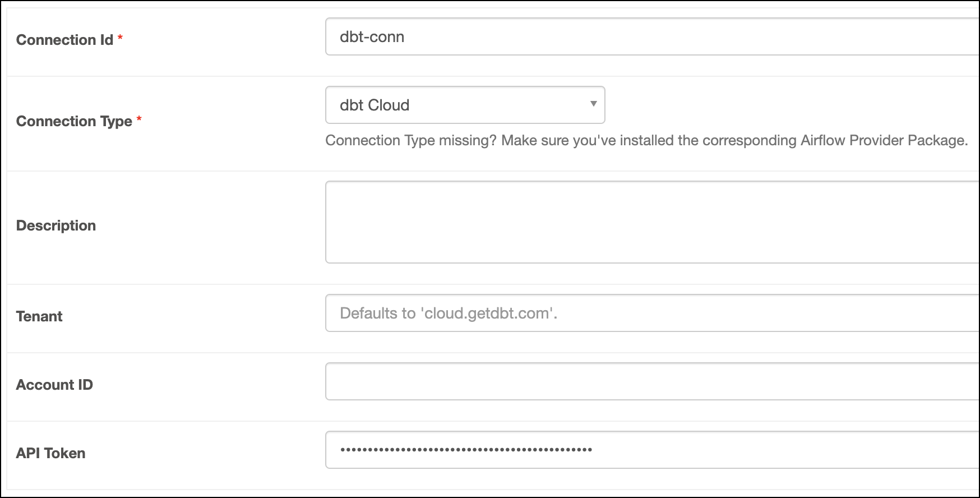Click the API Token label
Screen dimensions: 980x498
pyautogui.click(x=50, y=453)
